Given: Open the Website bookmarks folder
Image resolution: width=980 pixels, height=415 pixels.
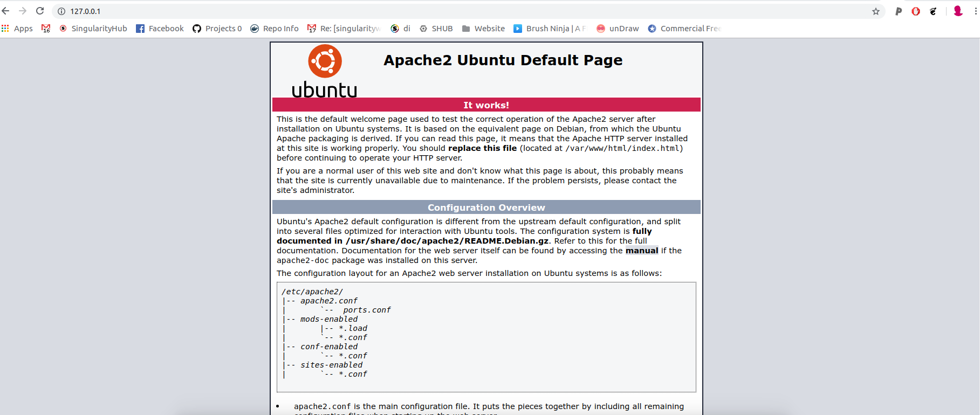Looking at the screenshot, I should (x=484, y=29).
